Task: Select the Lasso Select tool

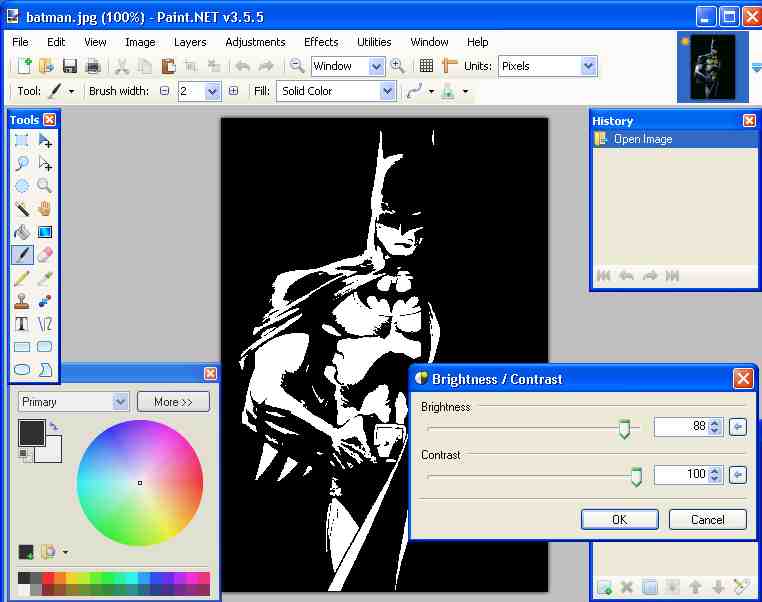Action: click(21, 164)
